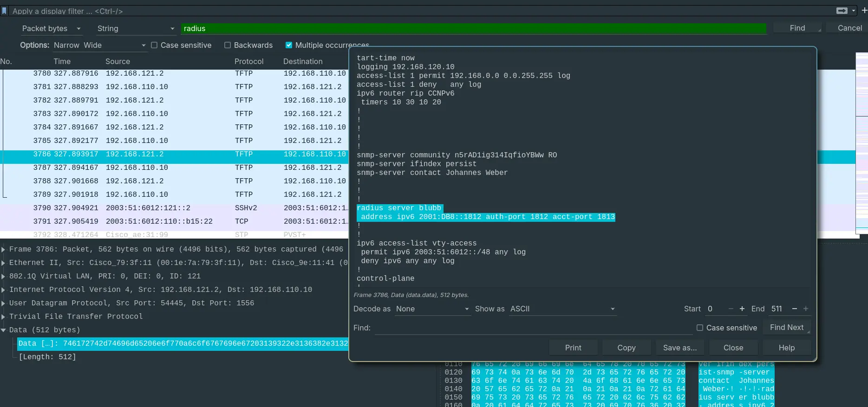Image resolution: width=868 pixels, height=407 pixels.
Task: Open the Packet bytes search-in dropdown
Action: pos(51,29)
